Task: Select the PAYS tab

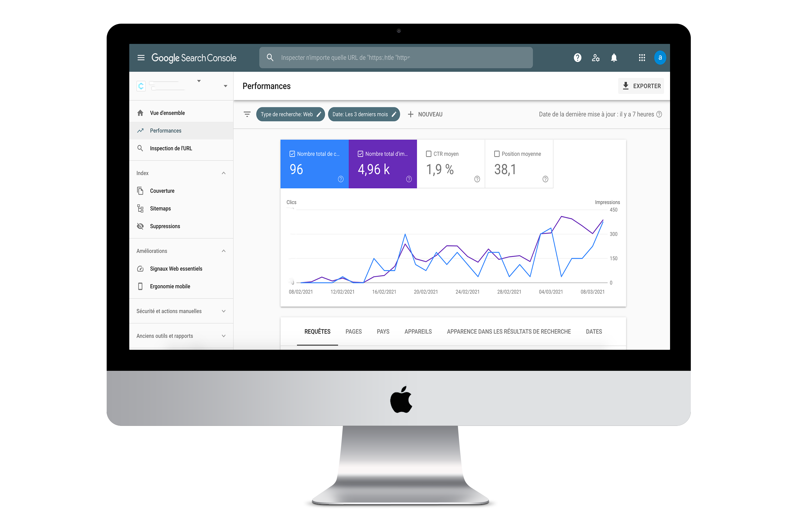Action: [x=383, y=331]
